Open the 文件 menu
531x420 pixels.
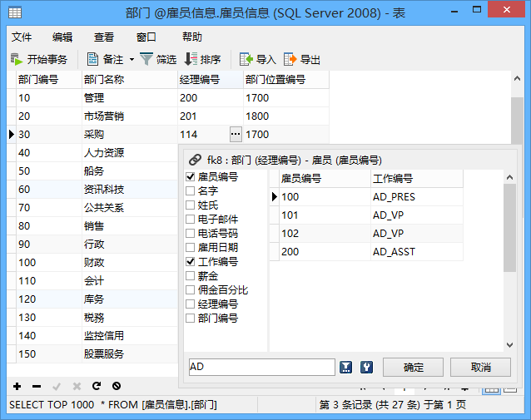(22, 37)
